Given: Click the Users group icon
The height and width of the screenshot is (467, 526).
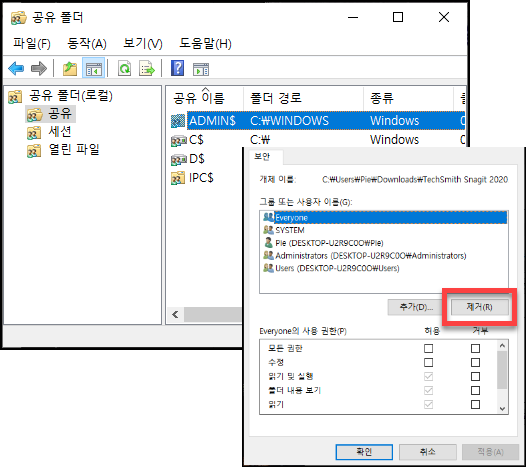Looking at the screenshot, I should [x=268, y=268].
